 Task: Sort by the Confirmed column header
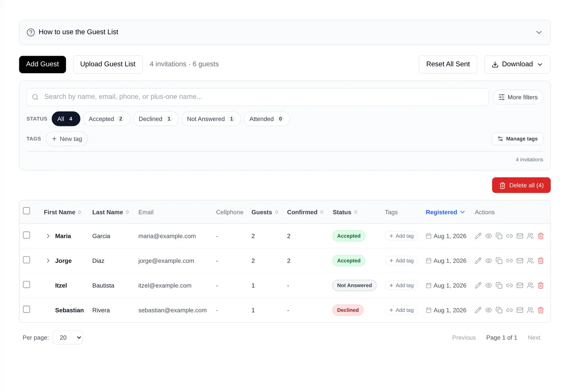[305, 212]
